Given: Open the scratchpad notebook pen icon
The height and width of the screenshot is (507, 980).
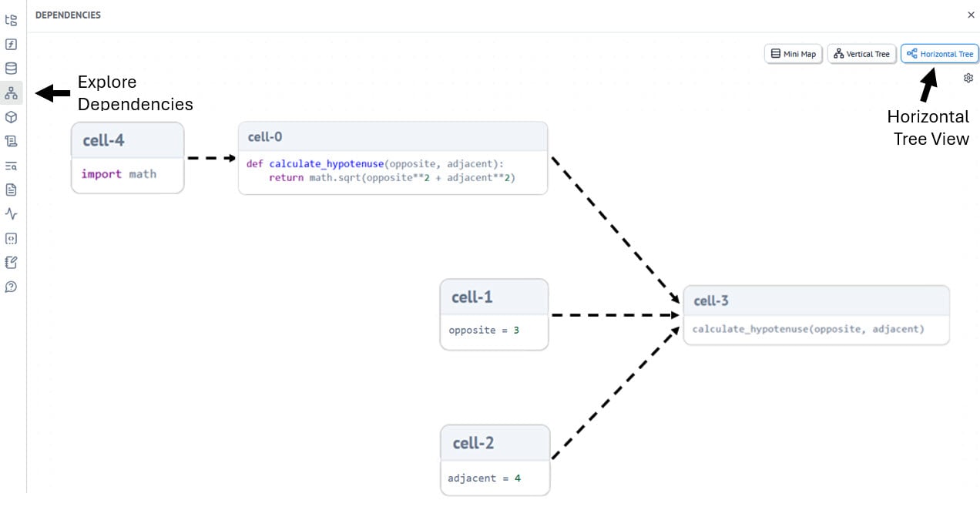Looking at the screenshot, I should coord(11,263).
